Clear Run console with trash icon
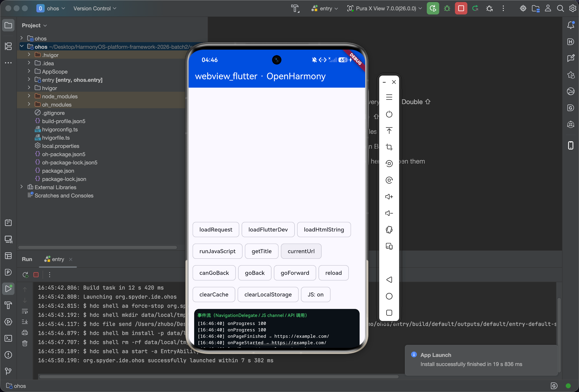This screenshot has width=579, height=392. coord(25,343)
